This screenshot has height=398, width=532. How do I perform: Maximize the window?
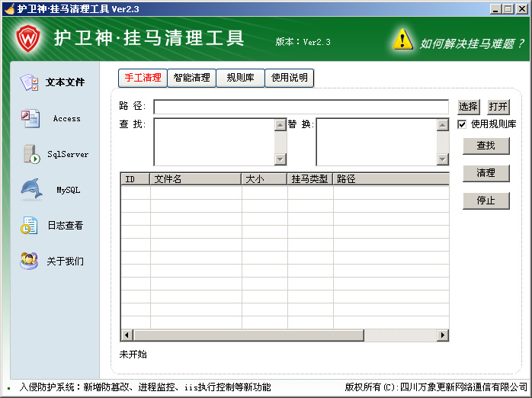tap(508, 9)
